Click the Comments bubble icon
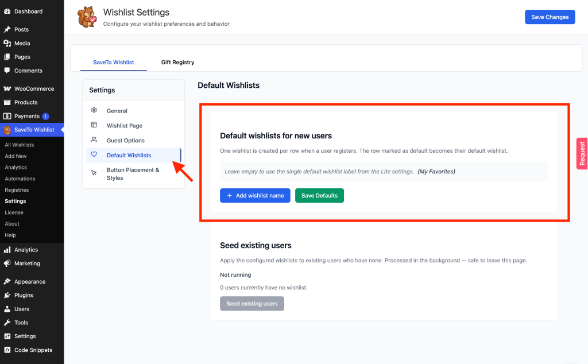 click(7, 71)
